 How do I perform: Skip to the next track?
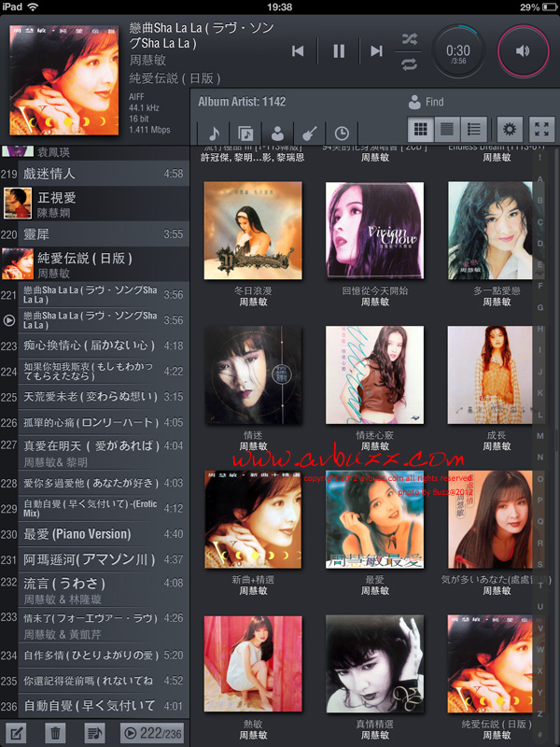376,51
